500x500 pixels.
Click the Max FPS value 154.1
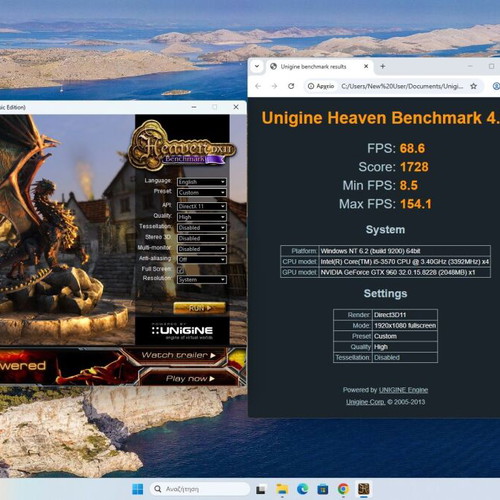[x=416, y=204]
